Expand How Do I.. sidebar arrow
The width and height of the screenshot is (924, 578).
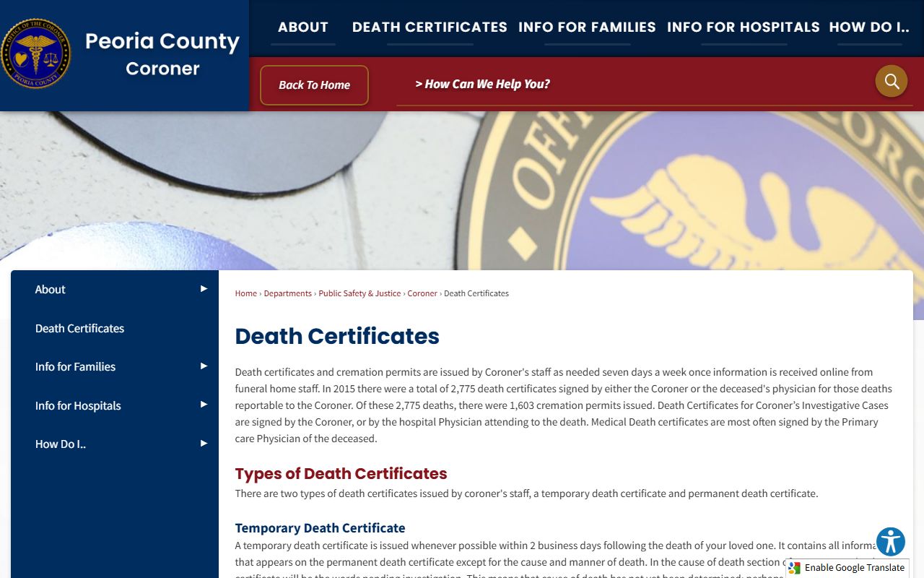pos(204,444)
